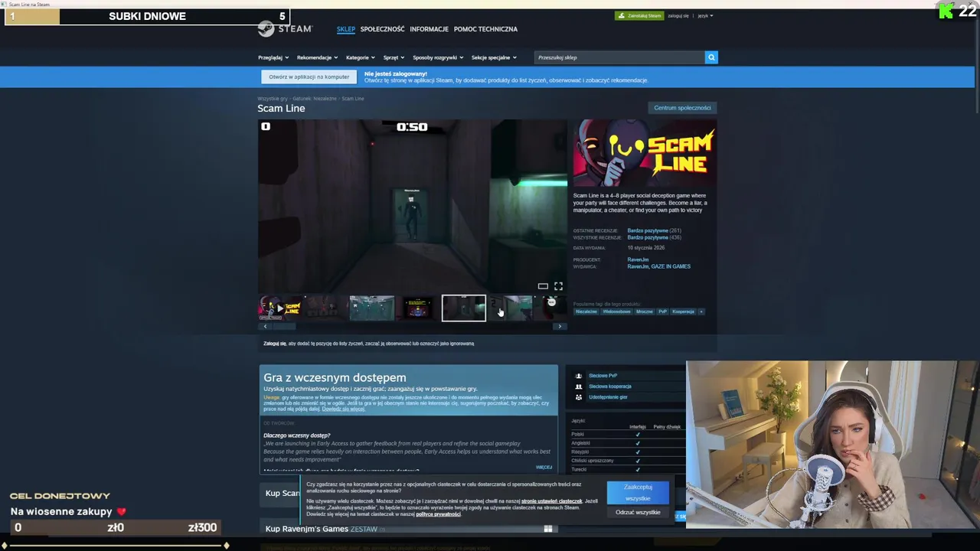Screen dimensions: 980x551
Task: Click the Udostępnianie gier feature icon
Action: click(579, 397)
